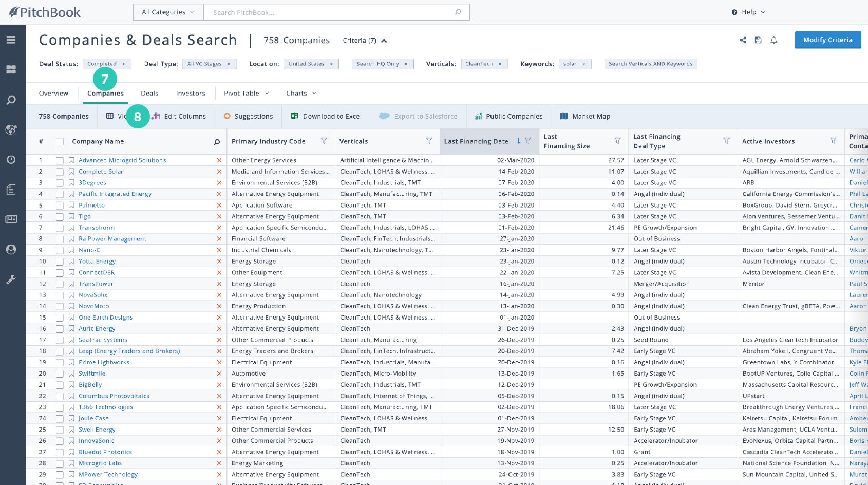Image resolution: width=868 pixels, height=485 pixels.
Task: Click the save search disk icon
Action: 758,40
